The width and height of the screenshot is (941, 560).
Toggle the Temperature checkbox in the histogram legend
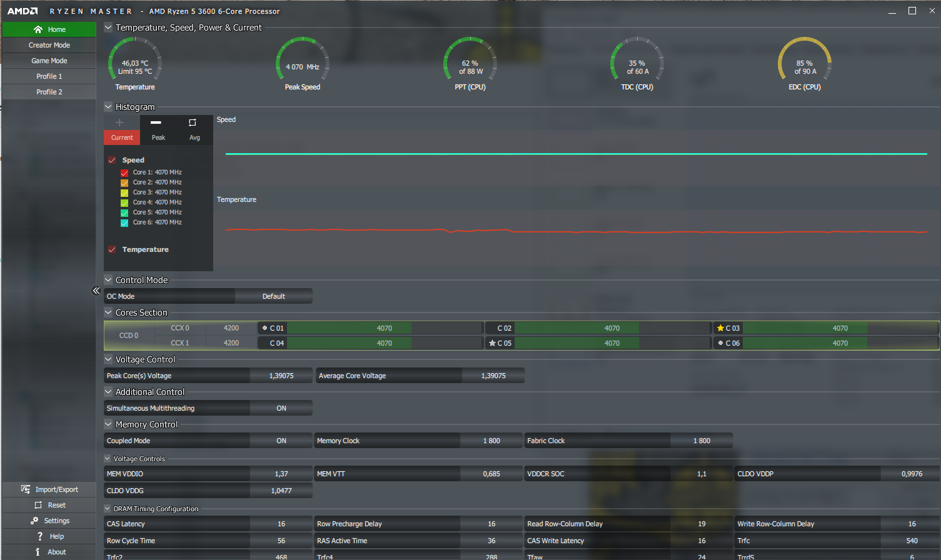click(x=112, y=249)
